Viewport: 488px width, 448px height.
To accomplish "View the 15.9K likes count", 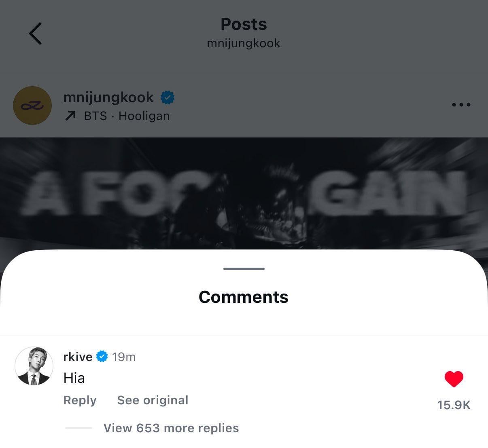I will (x=454, y=405).
